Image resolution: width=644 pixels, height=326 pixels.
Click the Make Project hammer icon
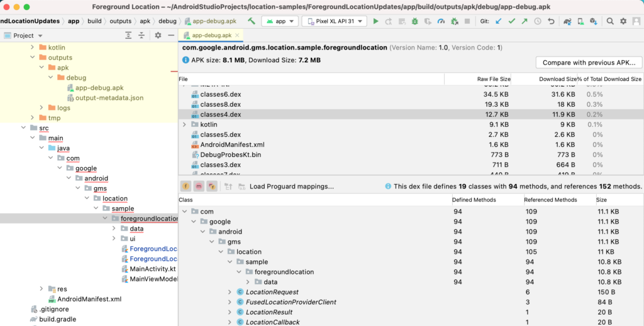tap(252, 21)
